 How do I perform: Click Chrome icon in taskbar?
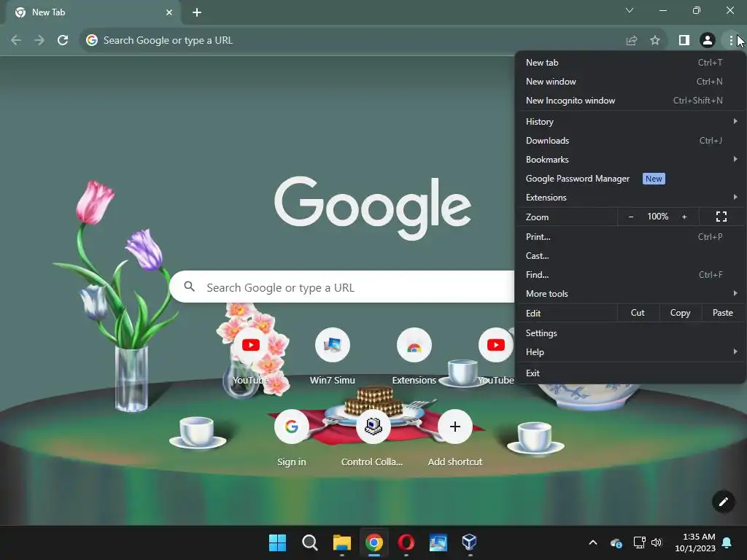pos(374,542)
